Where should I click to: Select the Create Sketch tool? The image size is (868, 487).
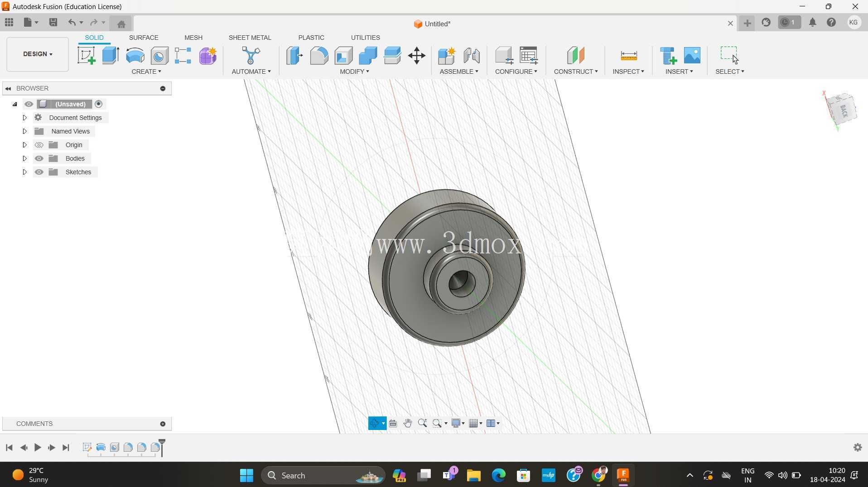click(x=86, y=56)
